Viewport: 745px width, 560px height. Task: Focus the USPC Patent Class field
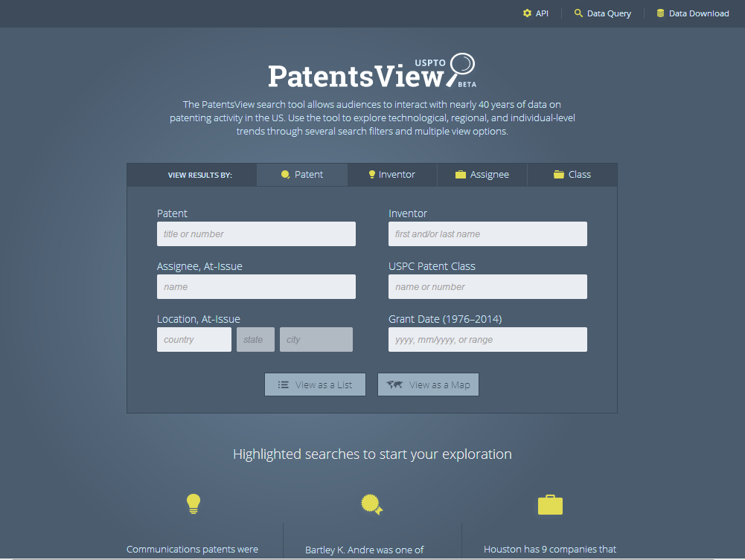coord(487,287)
